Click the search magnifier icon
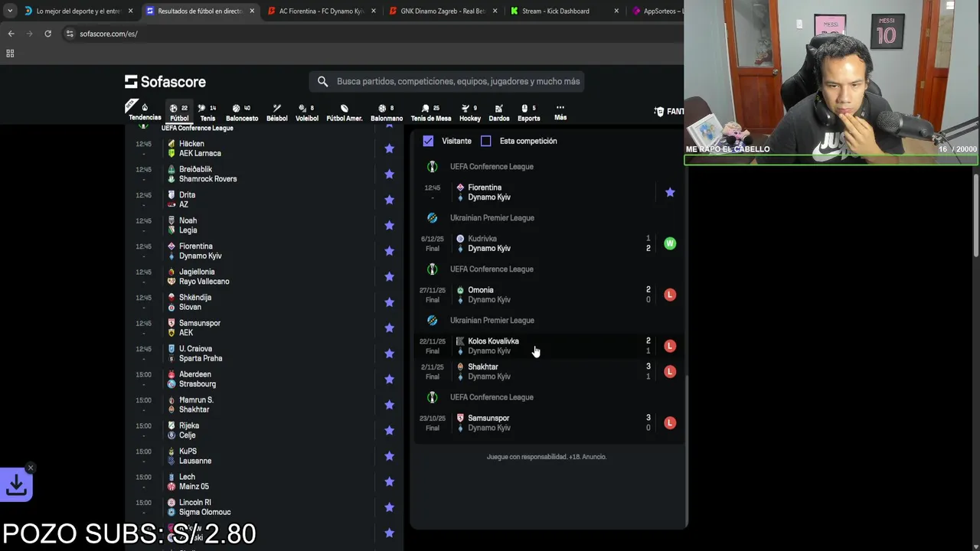 [322, 81]
